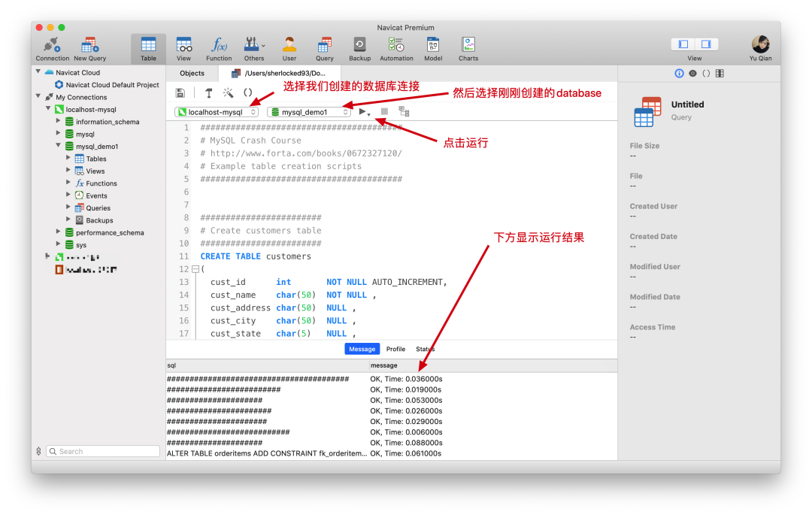Open the parentheses snippet icon in right panel

point(706,74)
